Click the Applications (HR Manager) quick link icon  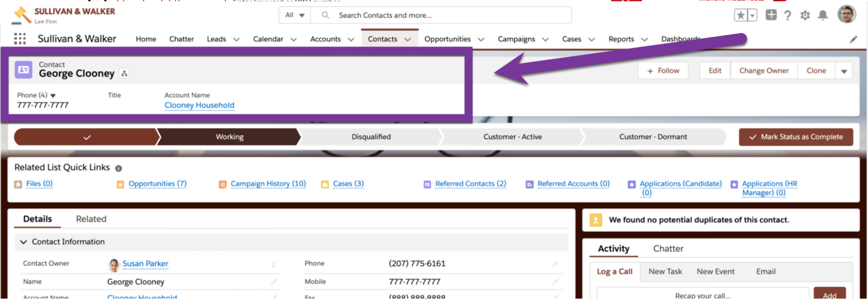tap(734, 184)
